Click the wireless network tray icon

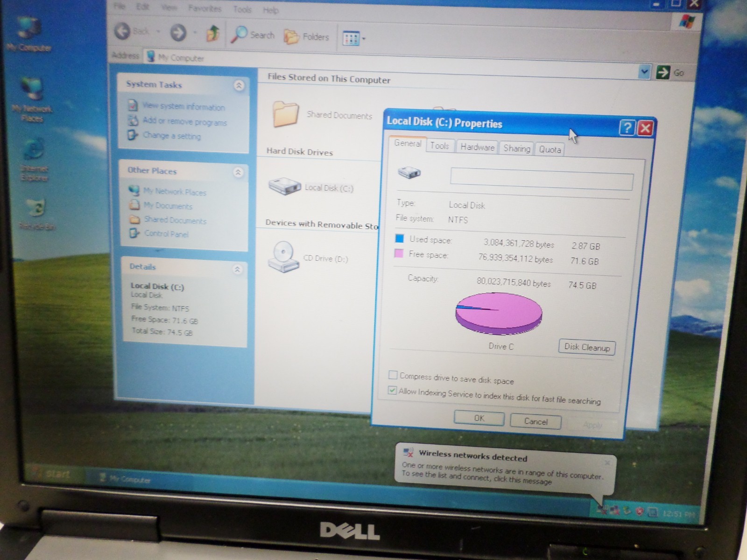602,510
